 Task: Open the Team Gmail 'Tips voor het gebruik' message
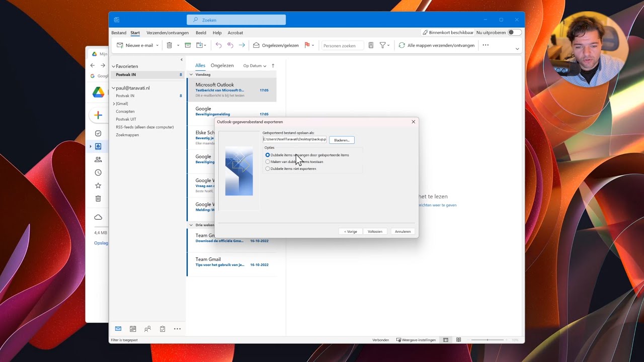point(231,264)
